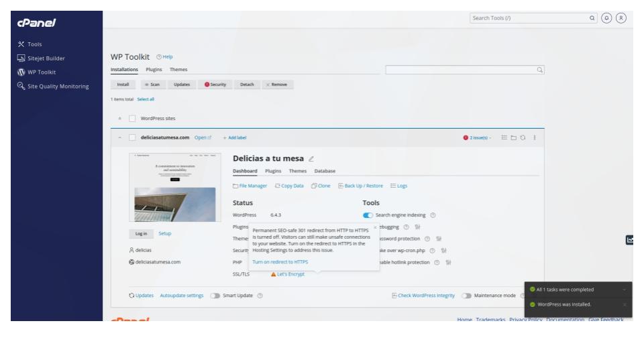The image size is (644, 362).
Task: Click the Install button
Action: [x=123, y=84]
